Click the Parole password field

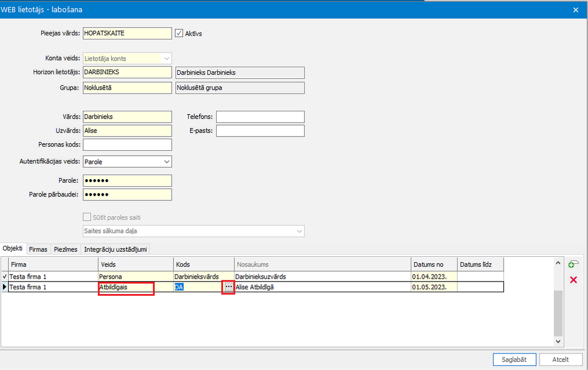127,180
